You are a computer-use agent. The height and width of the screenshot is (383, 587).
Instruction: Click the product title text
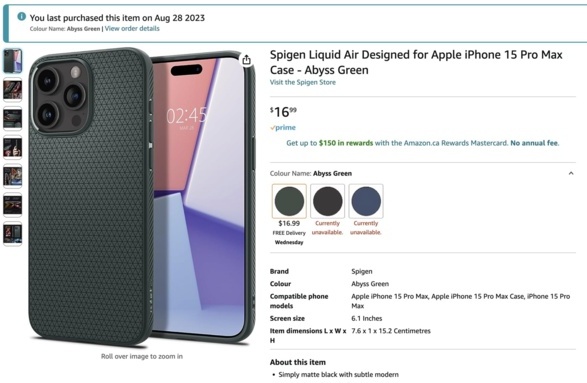(x=416, y=62)
